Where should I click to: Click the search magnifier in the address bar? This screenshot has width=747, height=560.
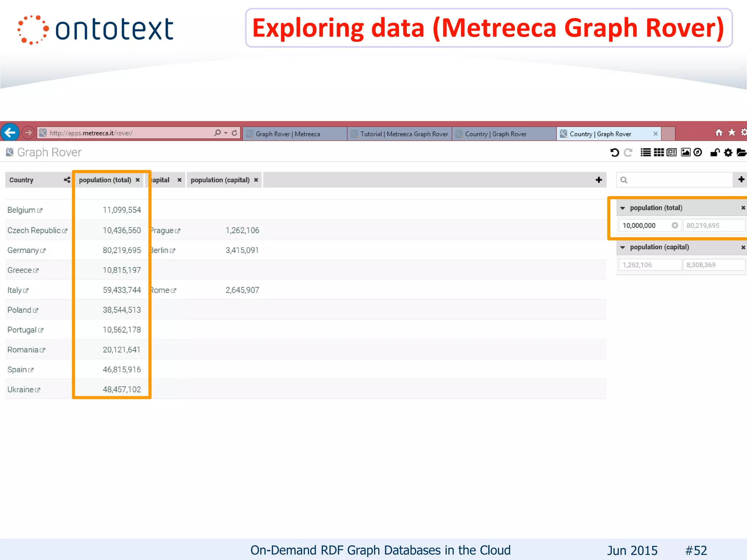(217, 133)
